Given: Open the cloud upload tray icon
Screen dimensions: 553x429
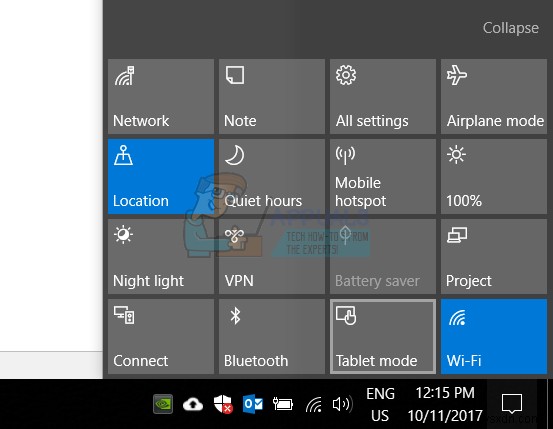Looking at the screenshot, I should pos(193,404).
